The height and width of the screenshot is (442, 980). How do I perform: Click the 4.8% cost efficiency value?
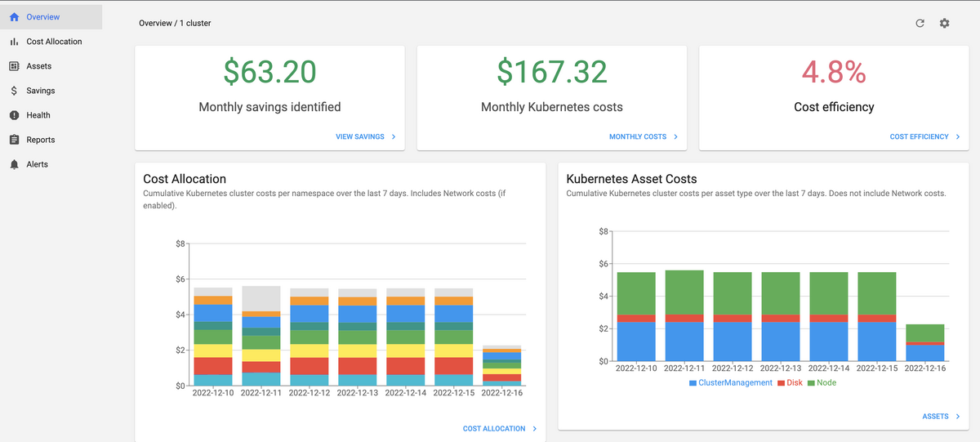[x=834, y=72]
